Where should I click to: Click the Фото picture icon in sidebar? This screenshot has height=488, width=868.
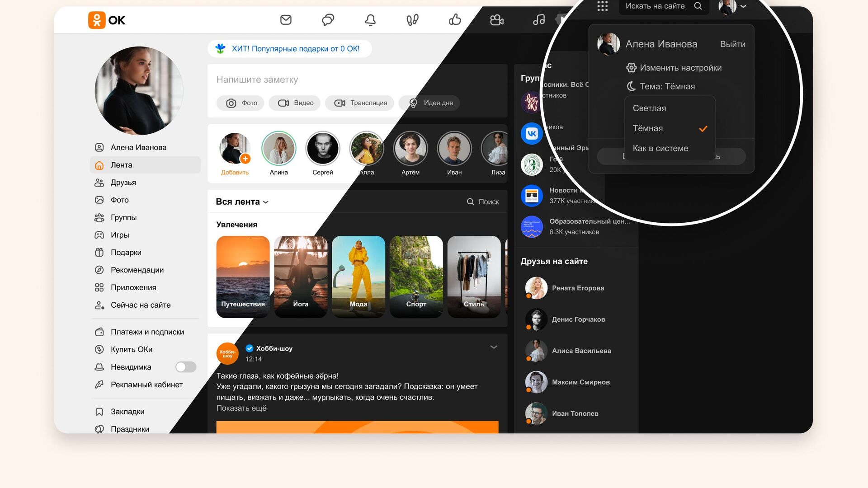tap(99, 200)
